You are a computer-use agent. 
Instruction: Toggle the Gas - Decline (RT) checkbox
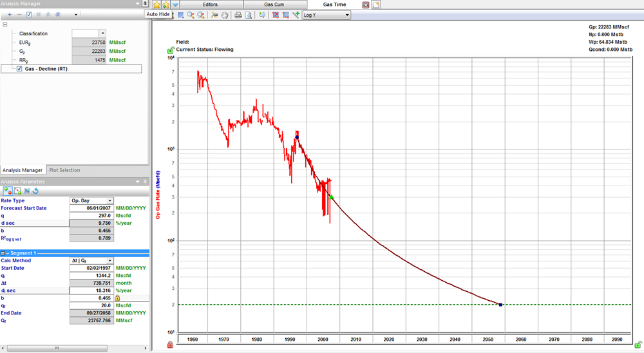click(19, 69)
